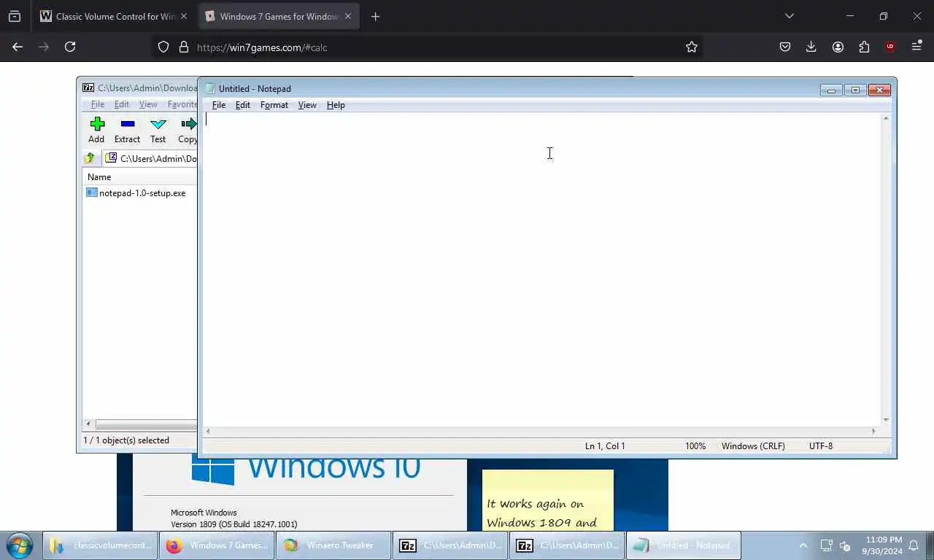
Task: Click Notepad horizontal scrollbar right arrow
Action: [874, 431]
